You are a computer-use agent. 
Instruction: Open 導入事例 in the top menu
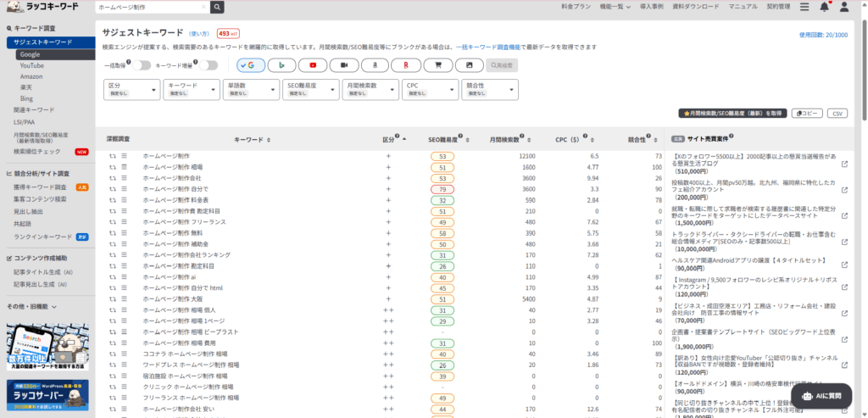pyautogui.click(x=652, y=7)
